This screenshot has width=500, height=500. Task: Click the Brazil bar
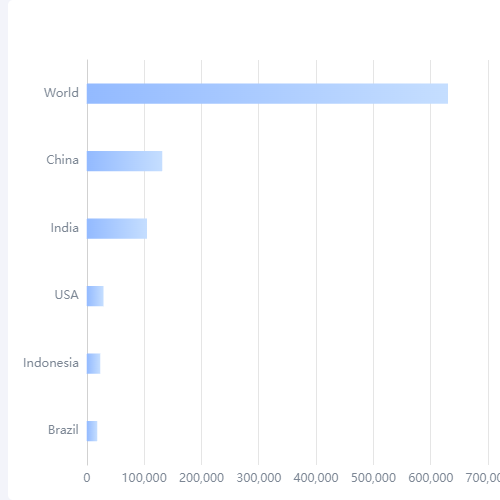tap(92, 431)
